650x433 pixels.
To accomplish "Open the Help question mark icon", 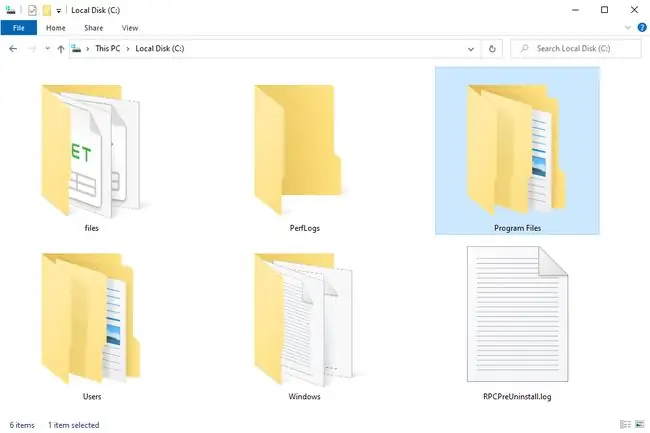I will 642,28.
